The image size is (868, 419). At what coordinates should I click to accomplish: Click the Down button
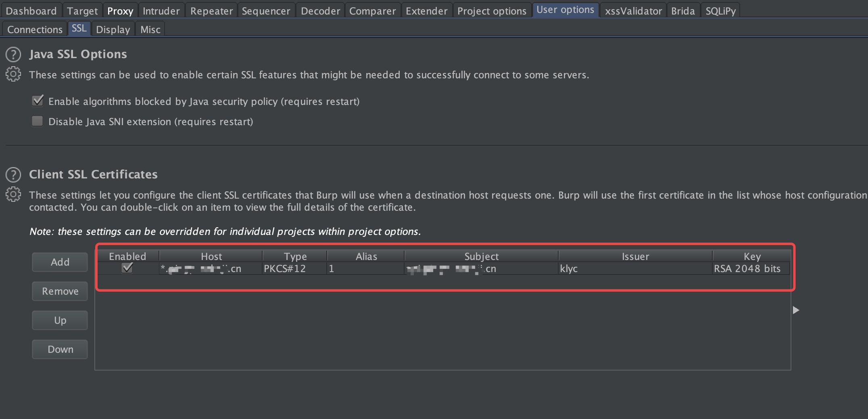click(60, 349)
